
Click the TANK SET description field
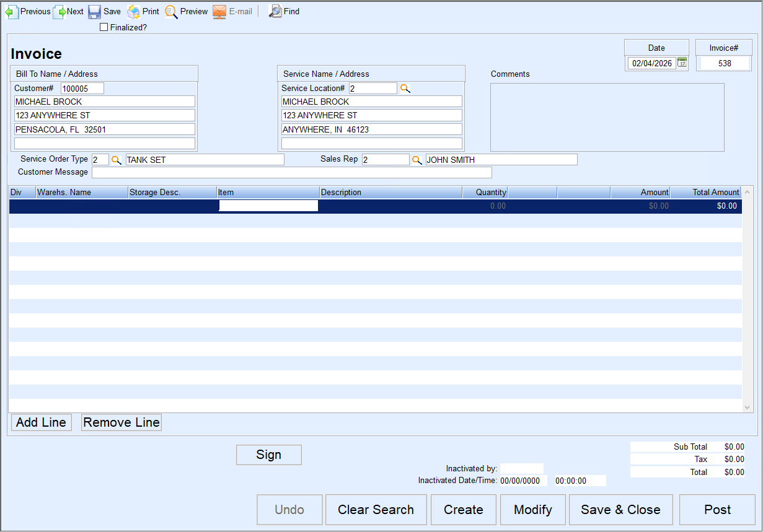tap(205, 160)
